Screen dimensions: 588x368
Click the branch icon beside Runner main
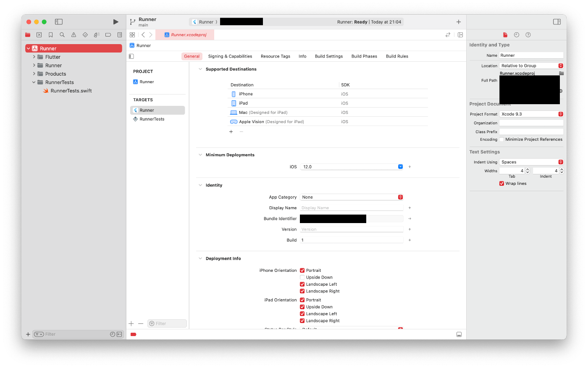click(133, 22)
